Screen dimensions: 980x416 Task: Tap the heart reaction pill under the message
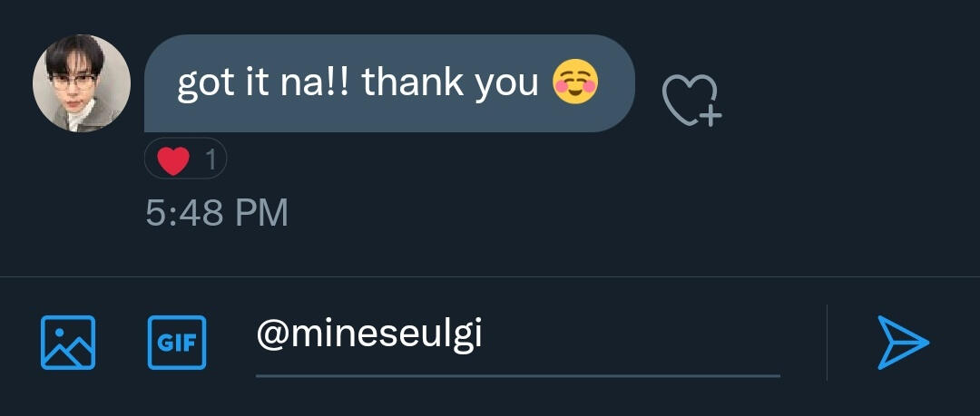pos(185,160)
